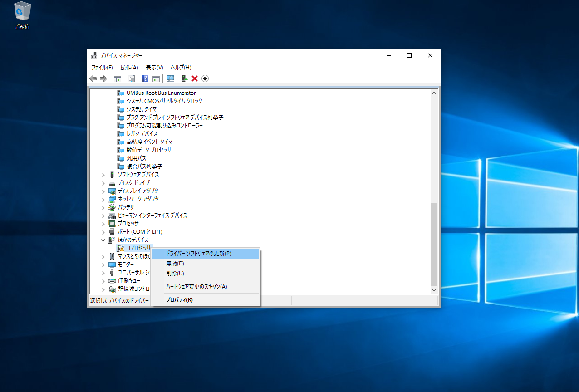Image resolution: width=579 pixels, height=392 pixels.
Task: Click the ディスク ドライブ drive icon
Action: (112, 183)
